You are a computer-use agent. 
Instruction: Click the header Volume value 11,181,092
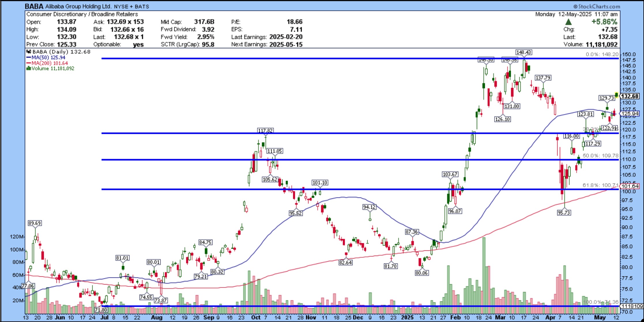602,44
